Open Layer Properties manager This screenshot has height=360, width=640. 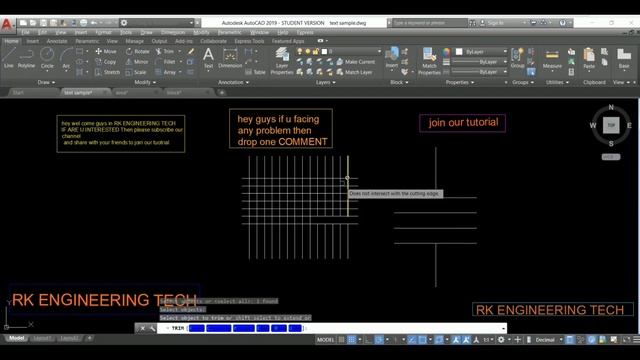click(282, 60)
